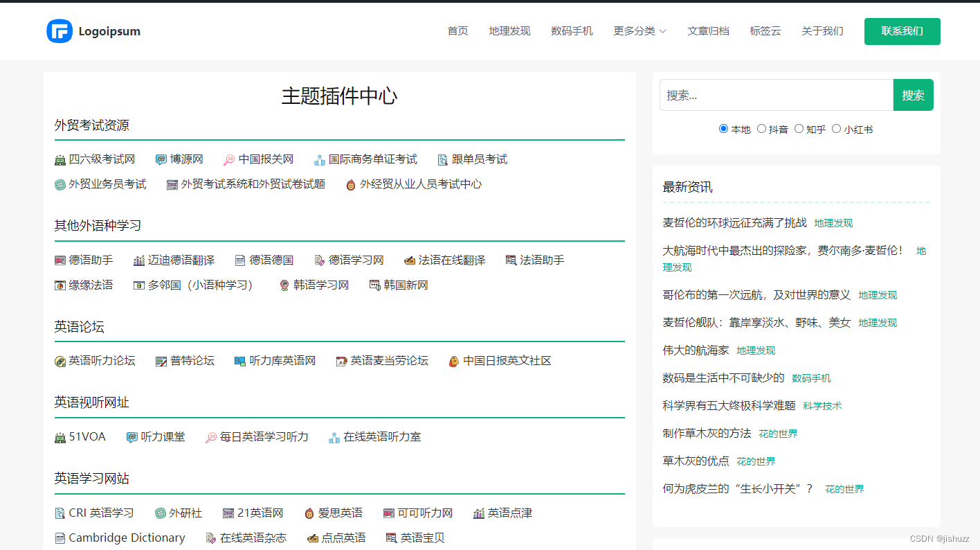The width and height of the screenshot is (980, 550).
Task: Open the 点点英语 link
Action: [343, 538]
